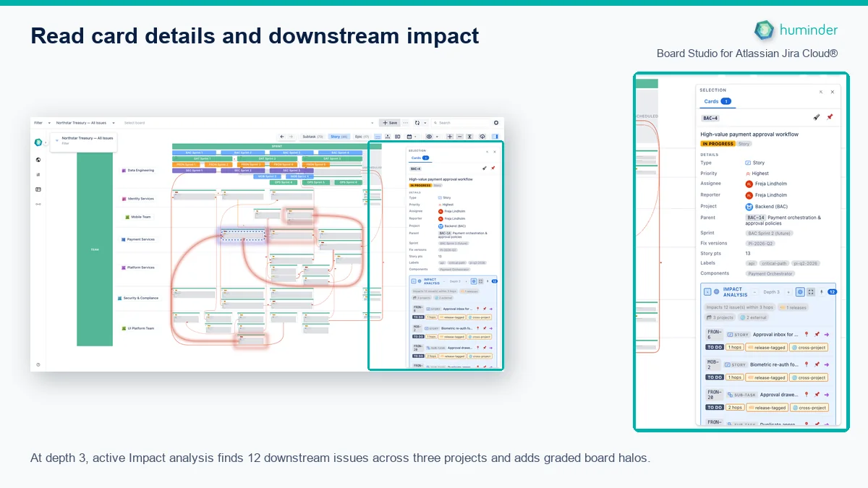Focus the Search field in the board toolbar

pyautogui.click(x=461, y=123)
